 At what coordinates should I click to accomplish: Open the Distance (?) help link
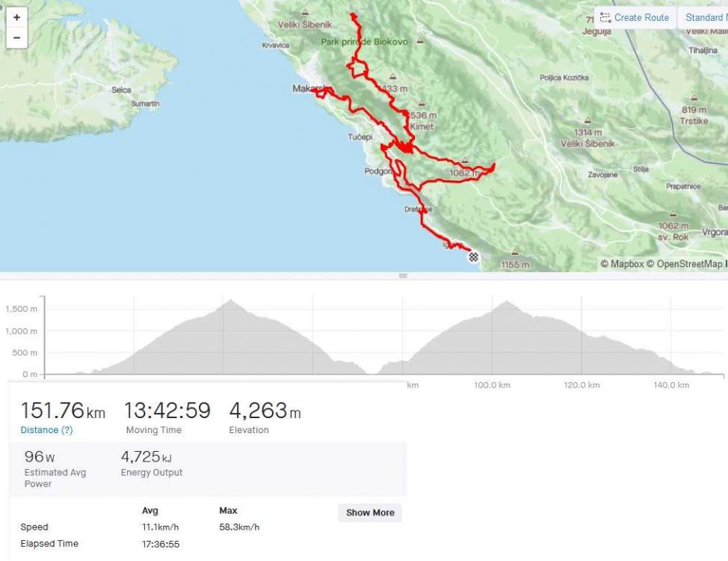coord(46,430)
